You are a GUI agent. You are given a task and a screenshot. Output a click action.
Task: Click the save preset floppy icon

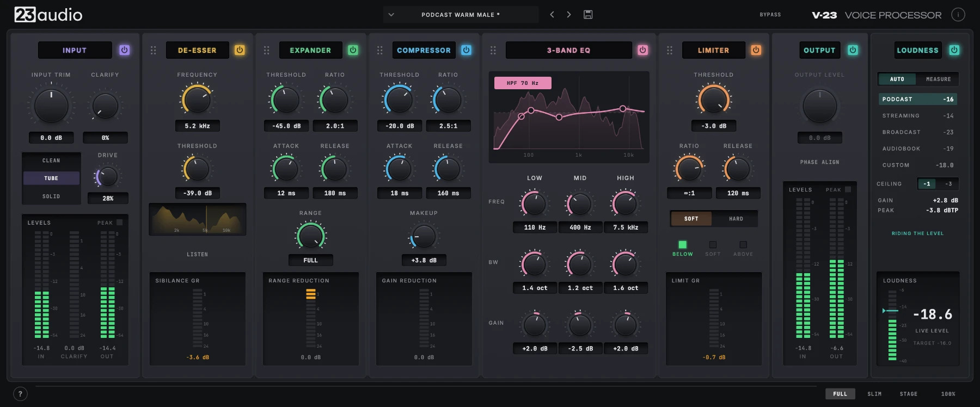(588, 15)
